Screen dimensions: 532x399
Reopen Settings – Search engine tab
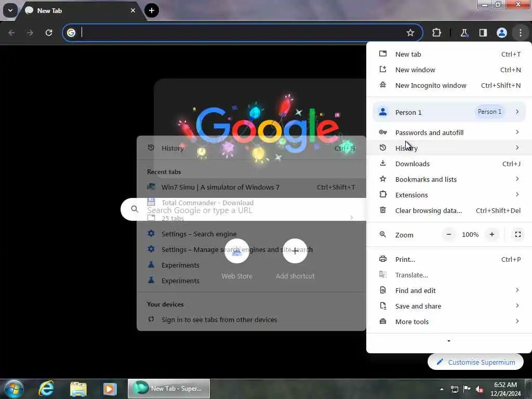[251, 234]
